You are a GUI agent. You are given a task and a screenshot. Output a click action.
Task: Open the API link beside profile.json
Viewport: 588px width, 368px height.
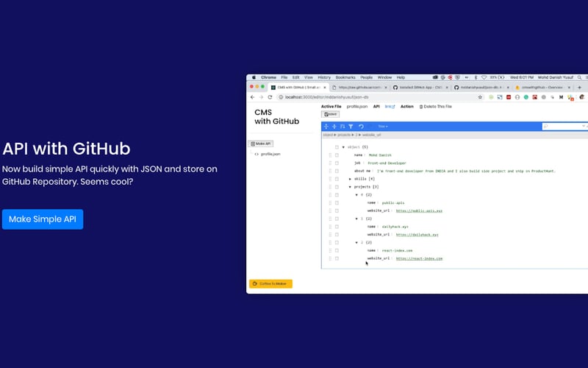tap(390, 107)
